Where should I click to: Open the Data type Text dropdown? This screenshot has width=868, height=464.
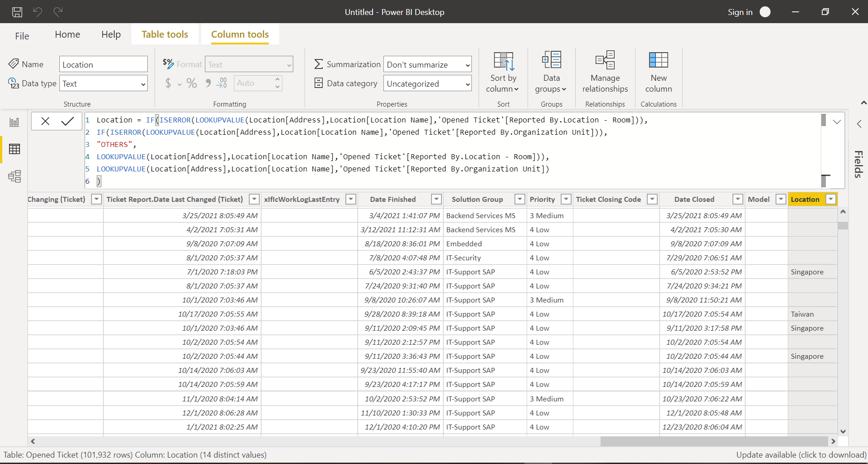coord(103,83)
